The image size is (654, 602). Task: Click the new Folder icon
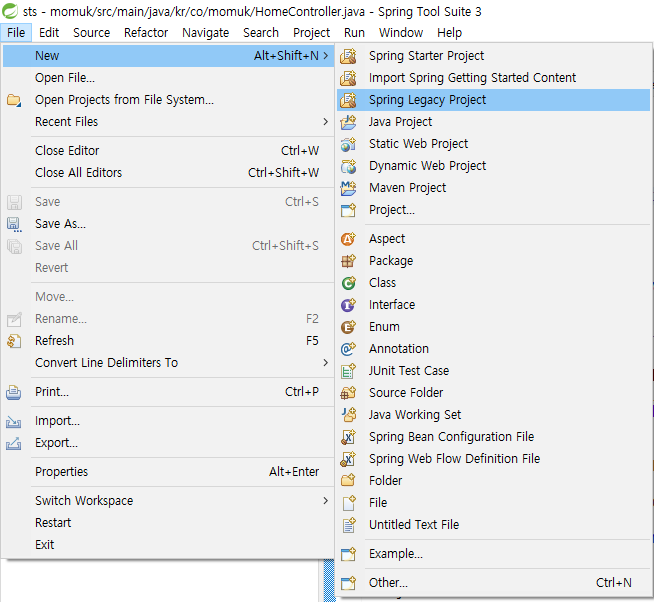[348, 481]
